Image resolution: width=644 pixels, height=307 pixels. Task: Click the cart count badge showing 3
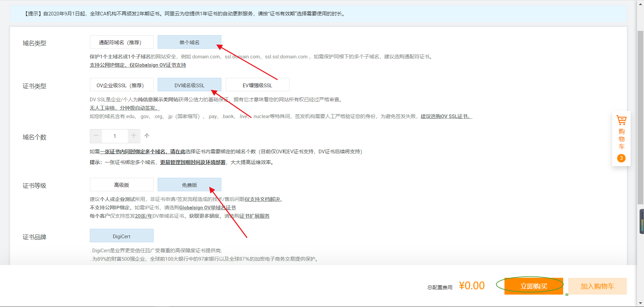tap(621, 158)
